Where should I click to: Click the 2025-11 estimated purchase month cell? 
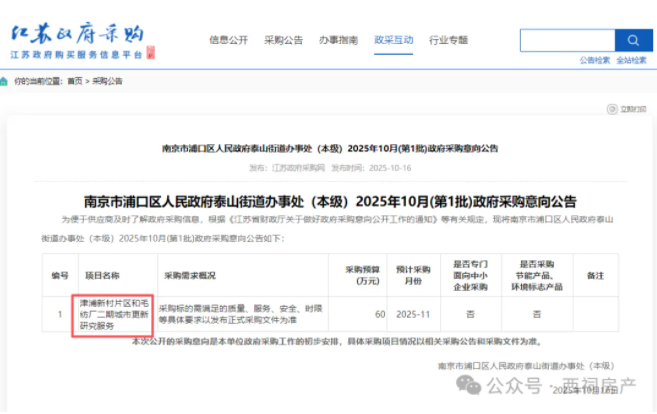click(x=411, y=314)
